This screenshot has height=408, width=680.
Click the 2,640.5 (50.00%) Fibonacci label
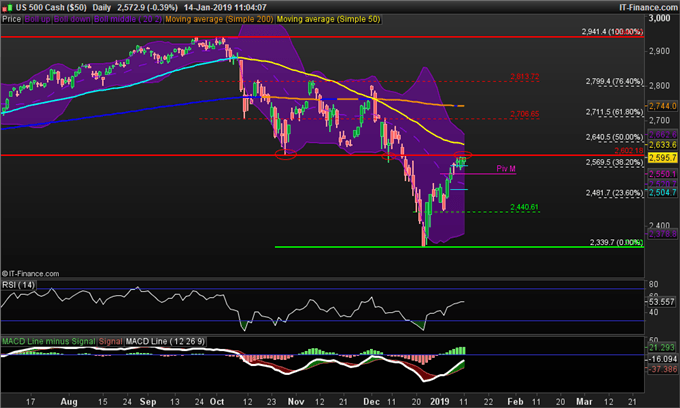tap(615, 137)
